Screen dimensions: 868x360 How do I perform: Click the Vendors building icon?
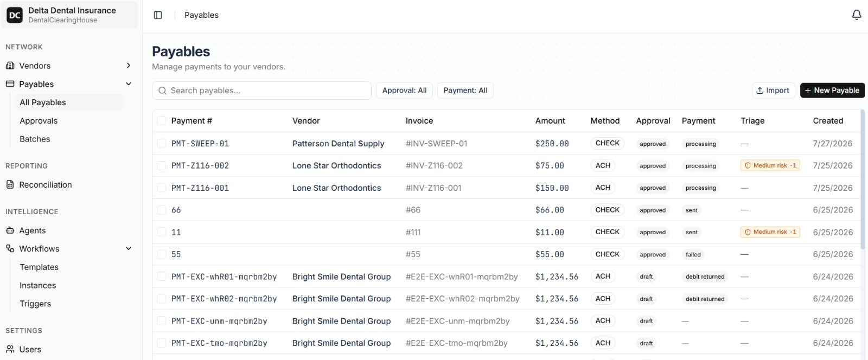point(10,66)
